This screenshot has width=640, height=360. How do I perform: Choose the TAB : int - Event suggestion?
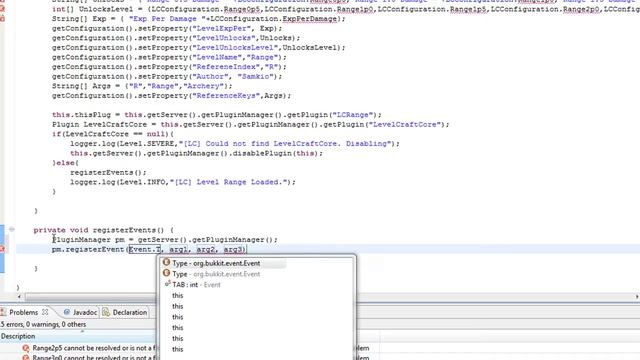point(196,284)
